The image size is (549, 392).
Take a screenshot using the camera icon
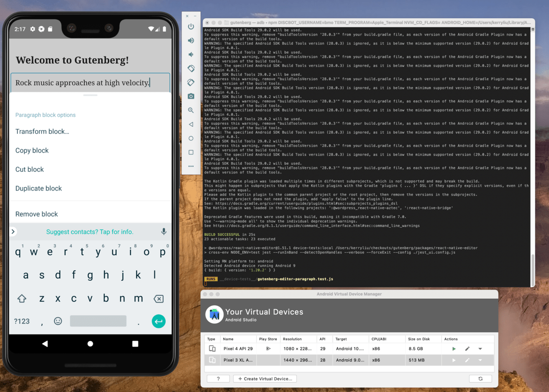(191, 96)
